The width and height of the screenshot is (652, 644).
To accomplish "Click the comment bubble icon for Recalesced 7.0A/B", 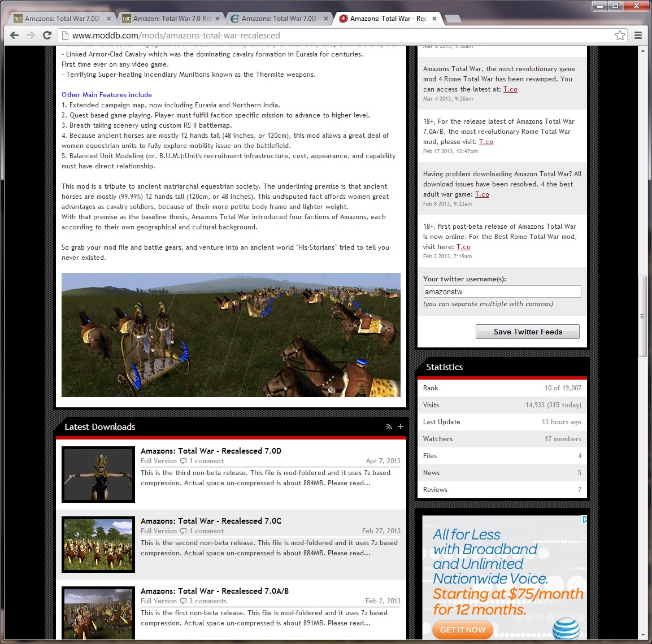I will click(184, 601).
